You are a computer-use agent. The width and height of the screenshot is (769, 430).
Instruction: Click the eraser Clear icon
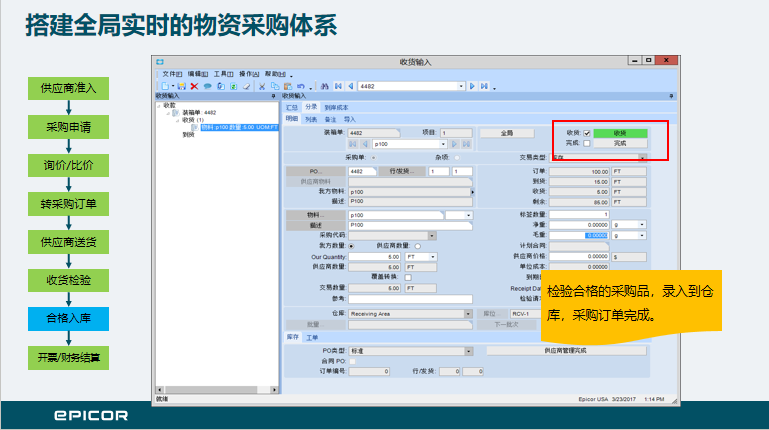point(247,86)
